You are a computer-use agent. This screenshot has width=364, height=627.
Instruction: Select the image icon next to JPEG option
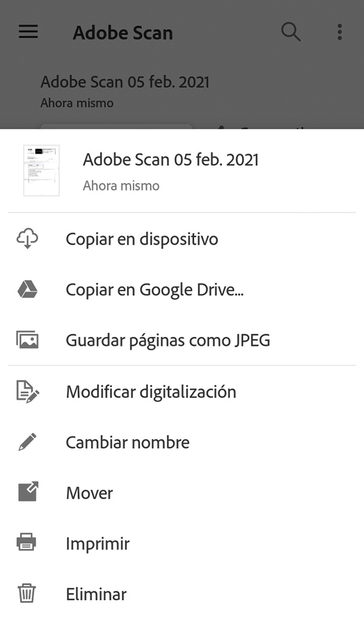point(27,341)
